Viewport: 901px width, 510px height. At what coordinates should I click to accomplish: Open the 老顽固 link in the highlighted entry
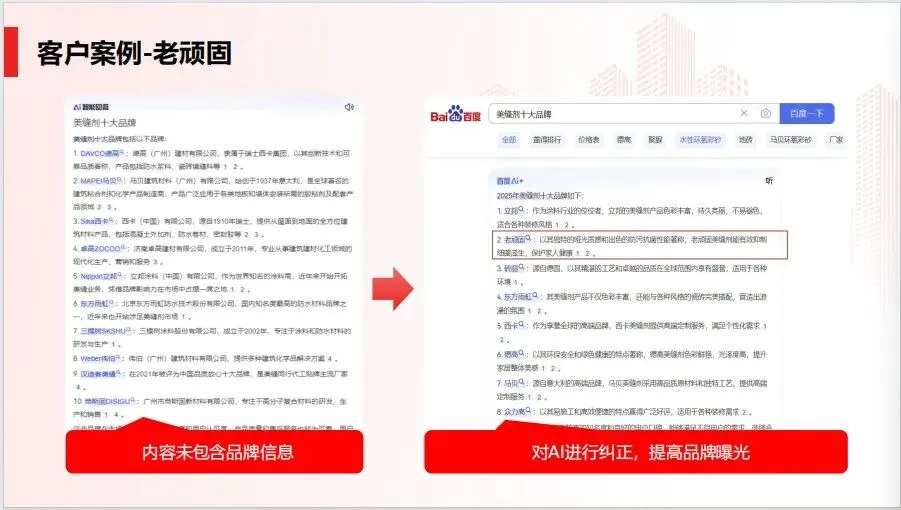(x=514, y=239)
